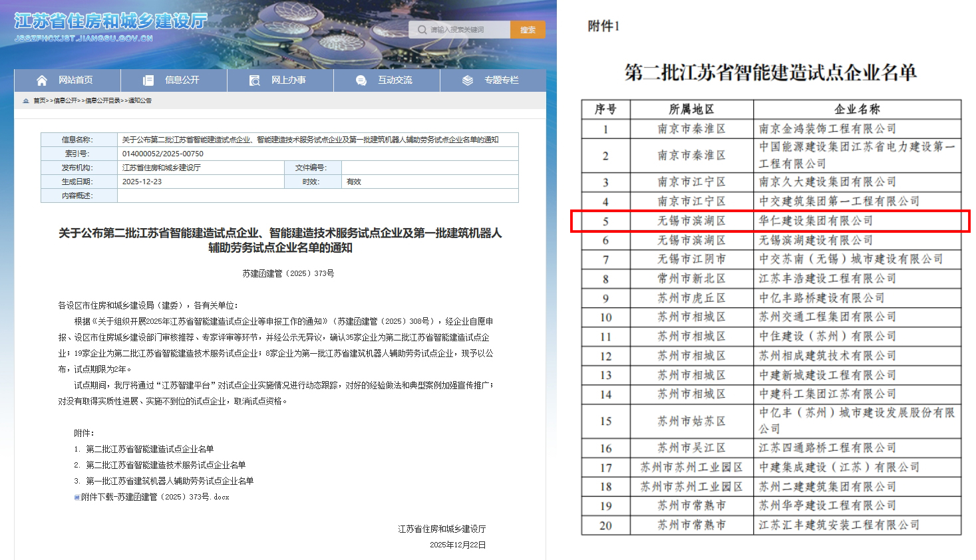Viewport: 976px width, 560px height.
Task: Click the docx file icon before 附件下载
Action: point(77,497)
